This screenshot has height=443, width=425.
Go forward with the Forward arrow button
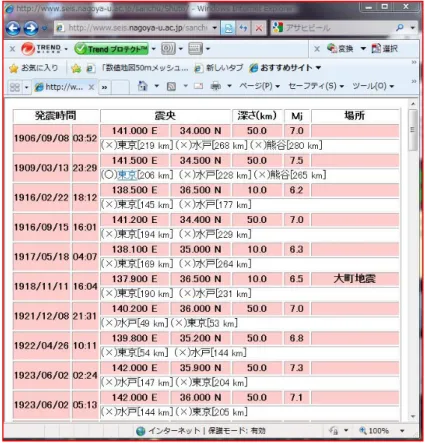31,28
